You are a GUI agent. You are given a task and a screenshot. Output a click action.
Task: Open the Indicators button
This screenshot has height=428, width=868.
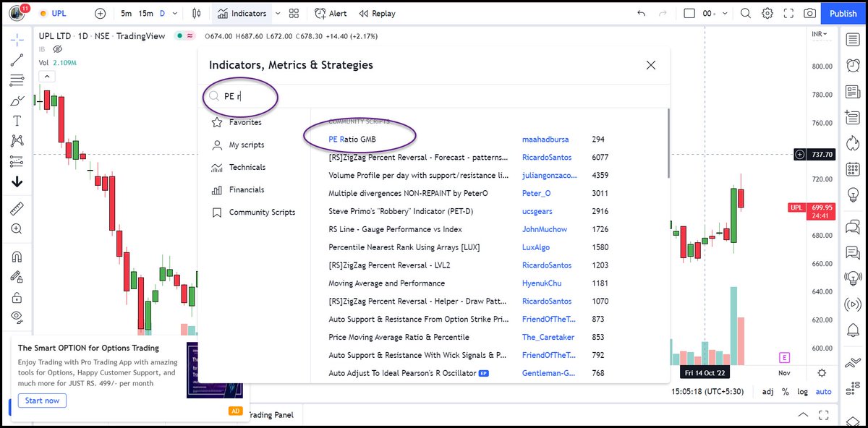(x=242, y=13)
